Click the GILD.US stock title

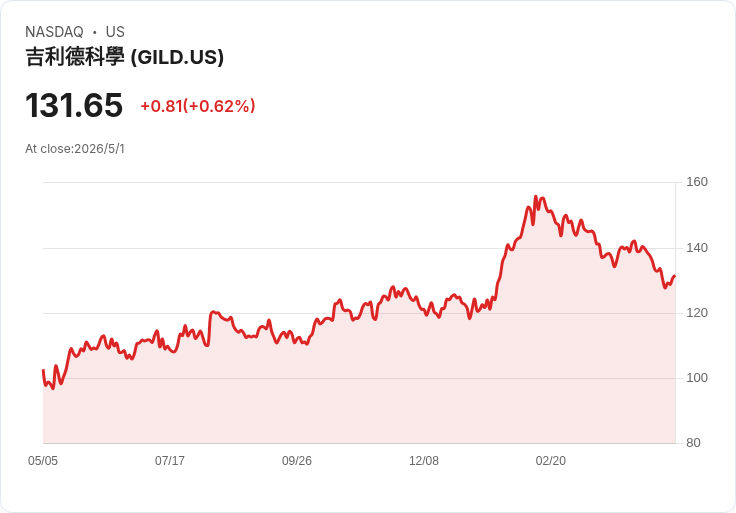point(124,57)
